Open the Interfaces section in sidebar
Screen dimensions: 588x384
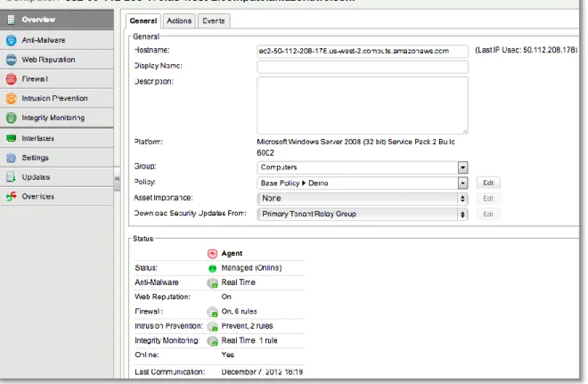(x=57, y=138)
